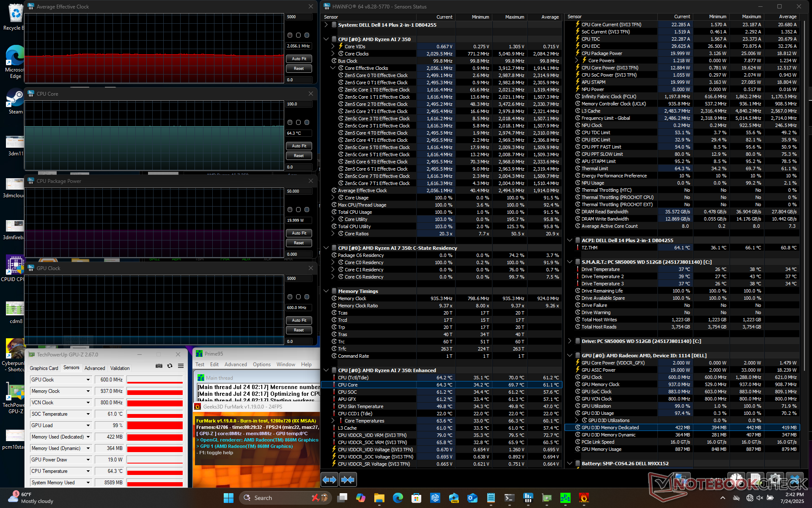The image size is (812, 508).
Task: Click the FurMark icon in the taskbar
Action: pyautogui.click(x=584, y=498)
